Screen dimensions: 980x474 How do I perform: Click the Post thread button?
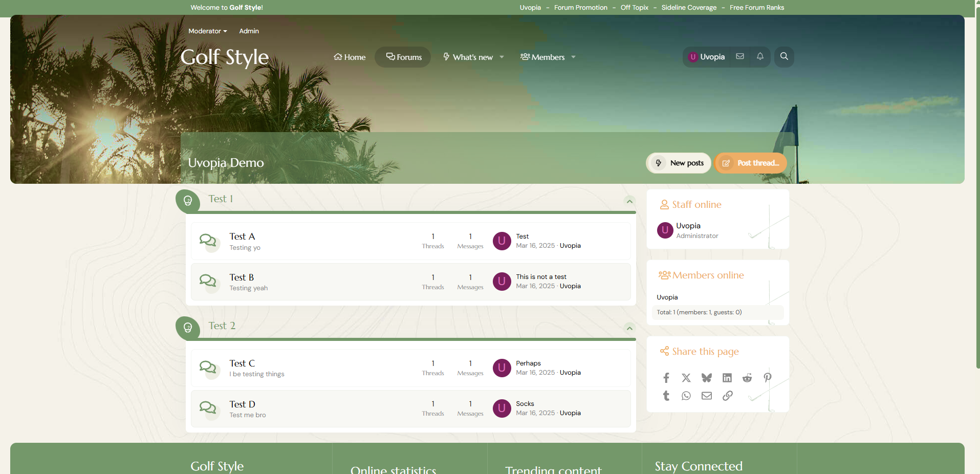(x=751, y=163)
